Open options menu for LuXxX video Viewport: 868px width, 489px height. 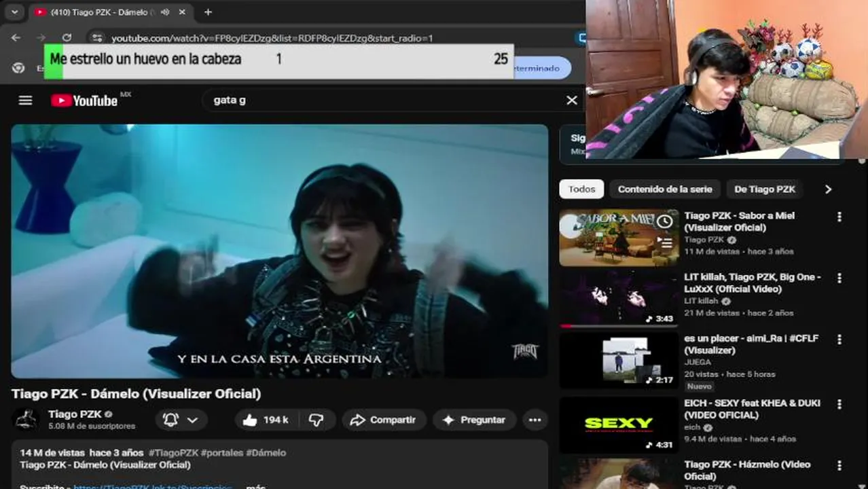839,278
